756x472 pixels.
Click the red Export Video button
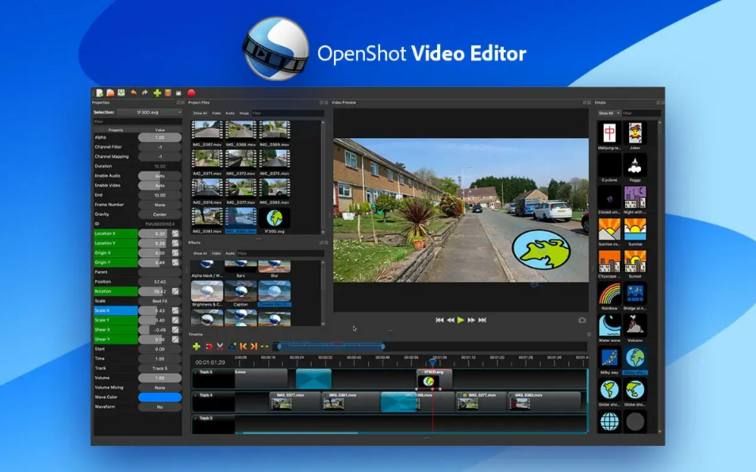(x=191, y=93)
